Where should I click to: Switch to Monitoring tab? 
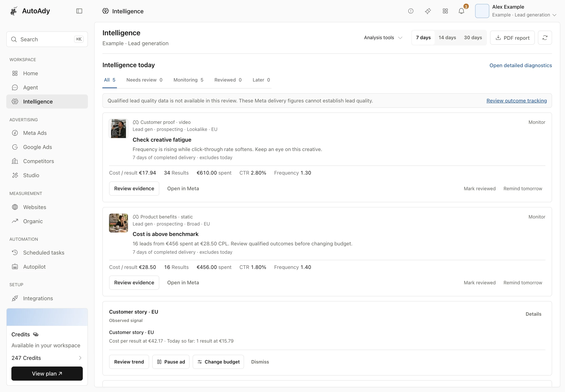188,80
